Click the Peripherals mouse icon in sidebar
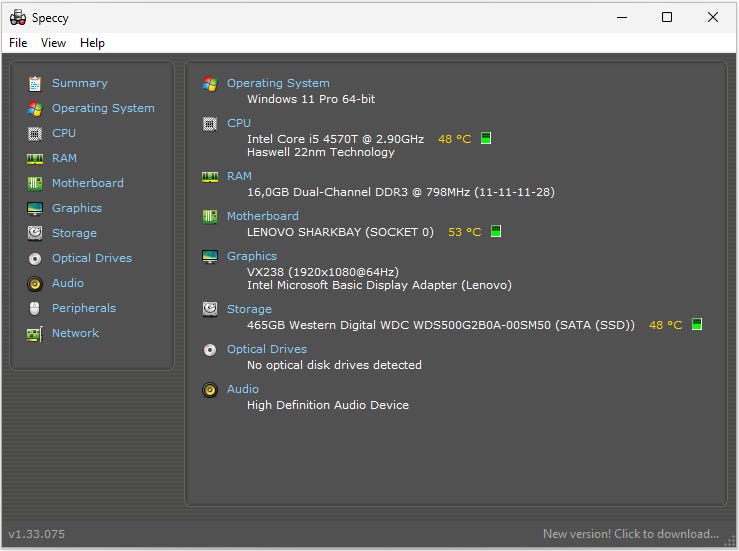The width and height of the screenshot is (739, 551). point(35,308)
